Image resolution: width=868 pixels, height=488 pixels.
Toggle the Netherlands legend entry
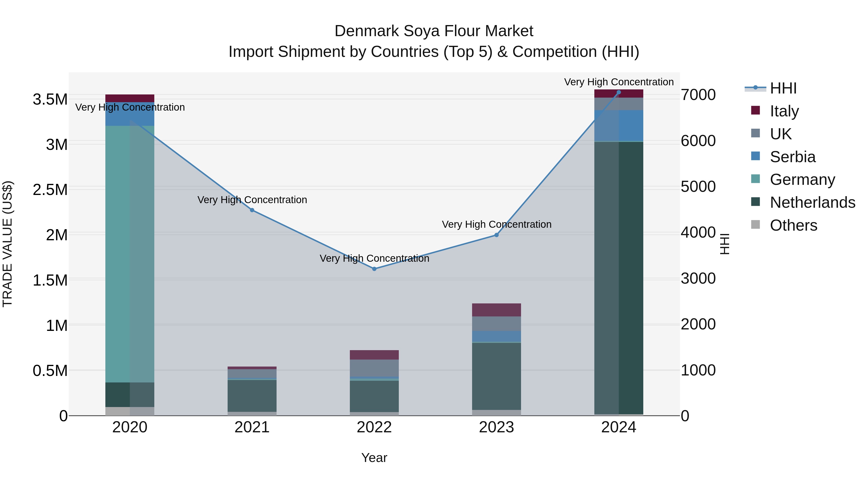[803, 202]
